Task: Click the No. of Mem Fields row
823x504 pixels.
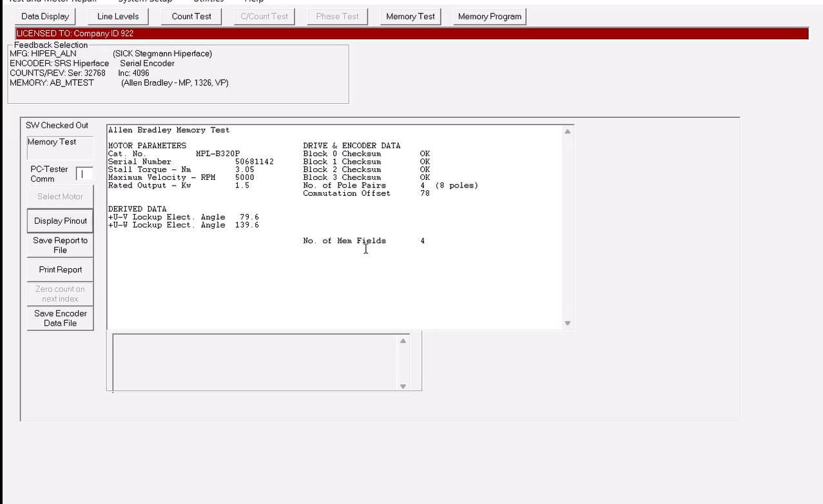Action: [x=364, y=241]
